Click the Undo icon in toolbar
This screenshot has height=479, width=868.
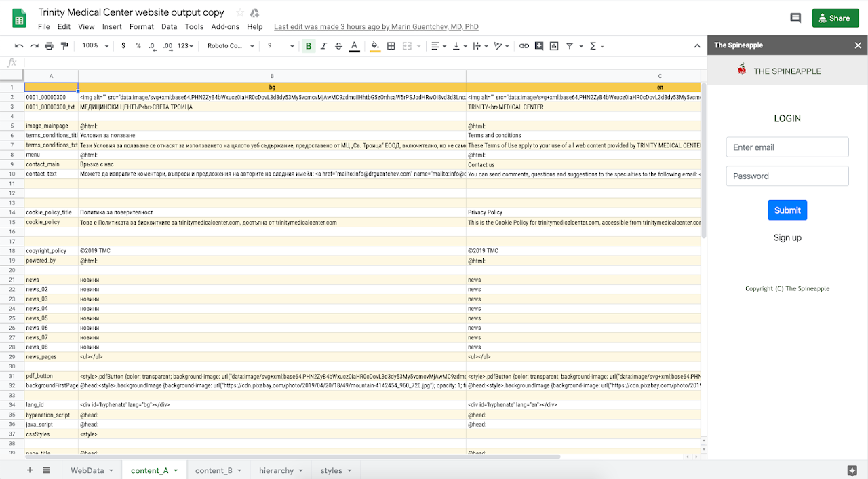19,46
